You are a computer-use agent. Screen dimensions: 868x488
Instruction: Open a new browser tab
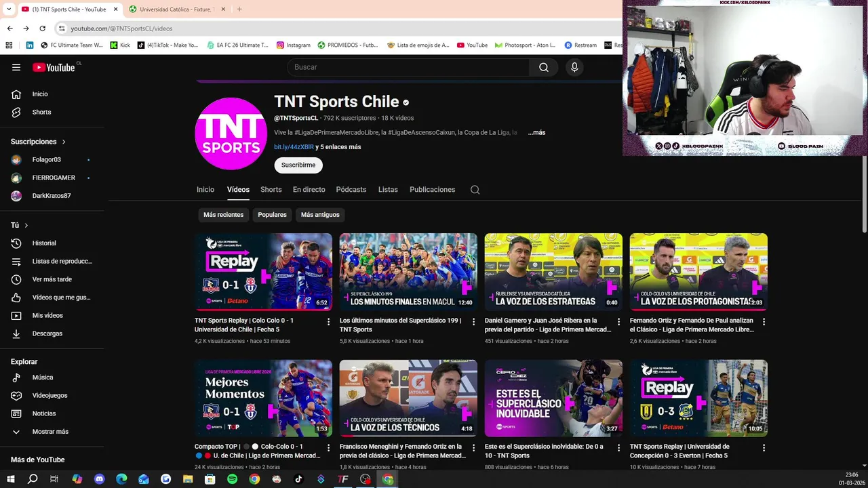point(239,9)
